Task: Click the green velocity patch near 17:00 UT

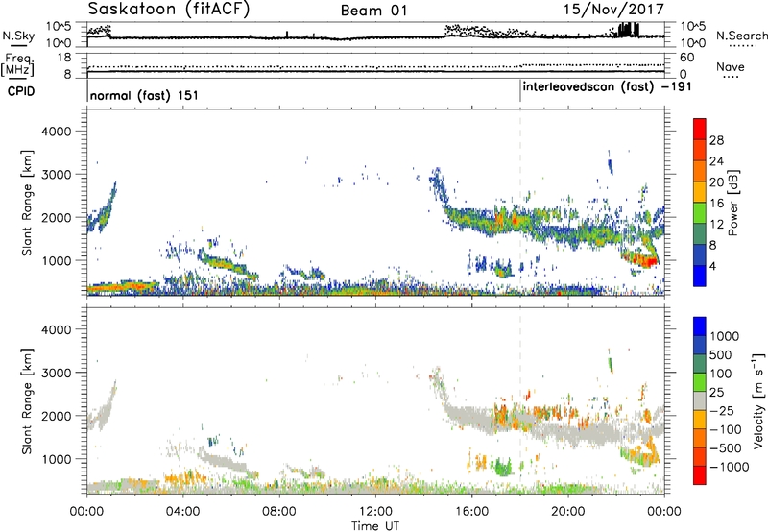Action: coord(502,467)
